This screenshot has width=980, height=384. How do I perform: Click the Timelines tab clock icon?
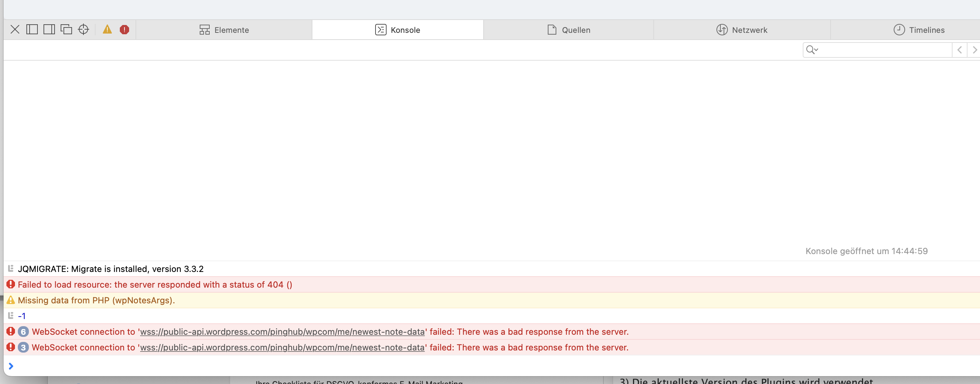(899, 30)
